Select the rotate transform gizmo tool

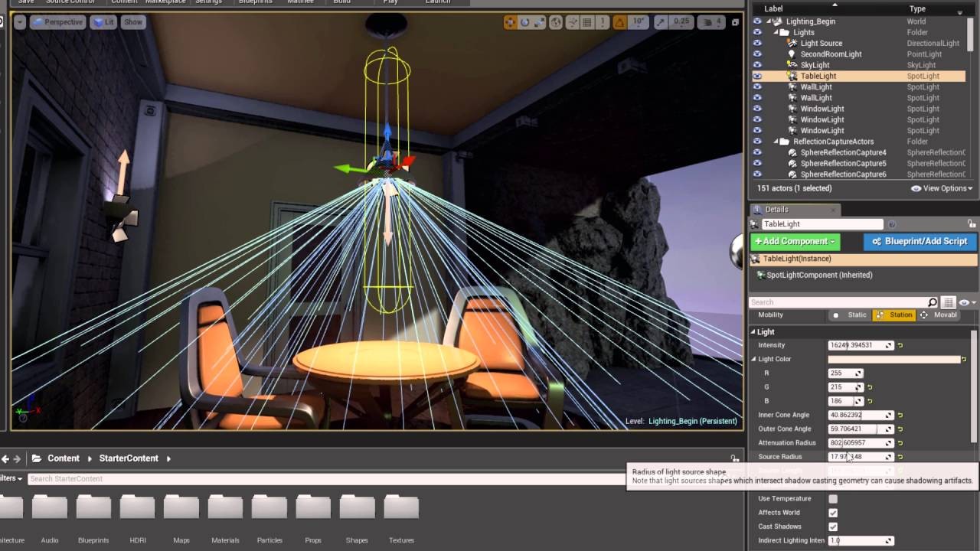[x=525, y=22]
